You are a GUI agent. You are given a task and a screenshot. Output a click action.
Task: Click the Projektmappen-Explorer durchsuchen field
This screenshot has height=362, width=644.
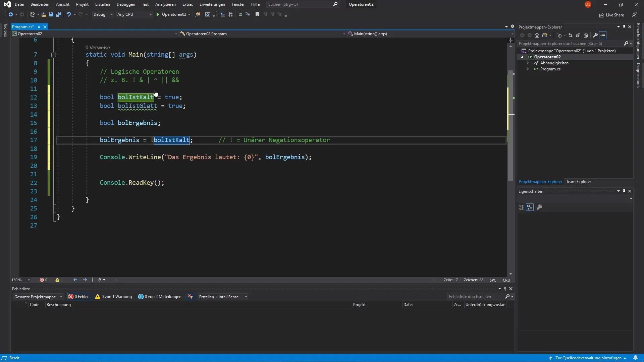(x=575, y=44)
